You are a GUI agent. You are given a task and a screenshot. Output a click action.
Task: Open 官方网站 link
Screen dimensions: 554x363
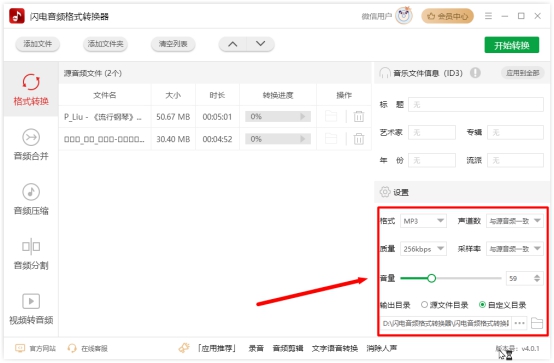pos(35,349)
